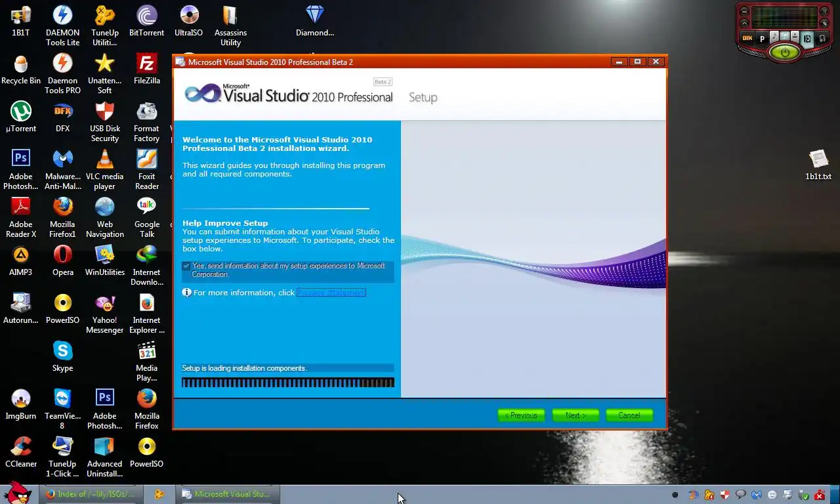840x504 pixels.
Task: Toggle DFX widget power button
Action: pos(784,52)
